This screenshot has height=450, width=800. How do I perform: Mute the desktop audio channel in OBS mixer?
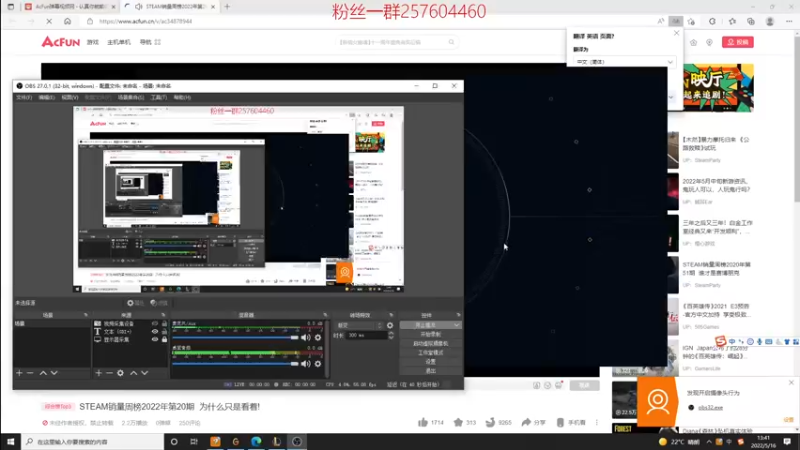(306, 364)
